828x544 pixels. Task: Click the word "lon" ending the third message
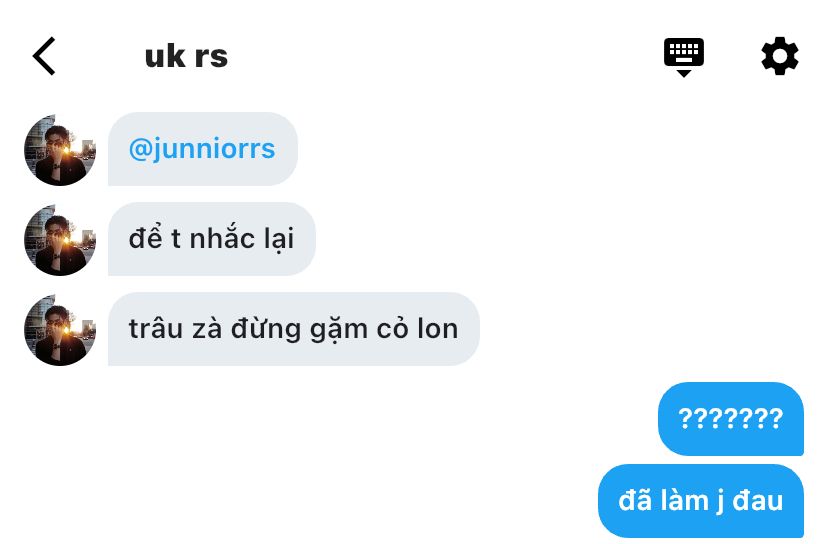[438, 329]
